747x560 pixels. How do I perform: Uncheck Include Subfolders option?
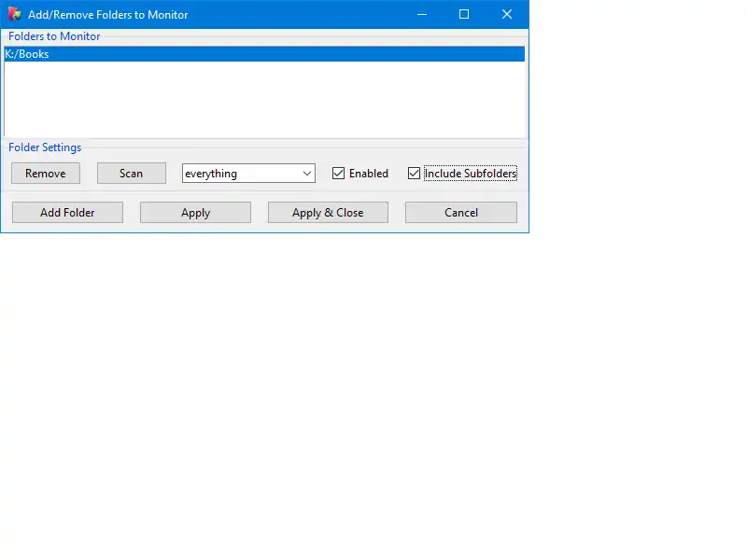tap(414, 174)
